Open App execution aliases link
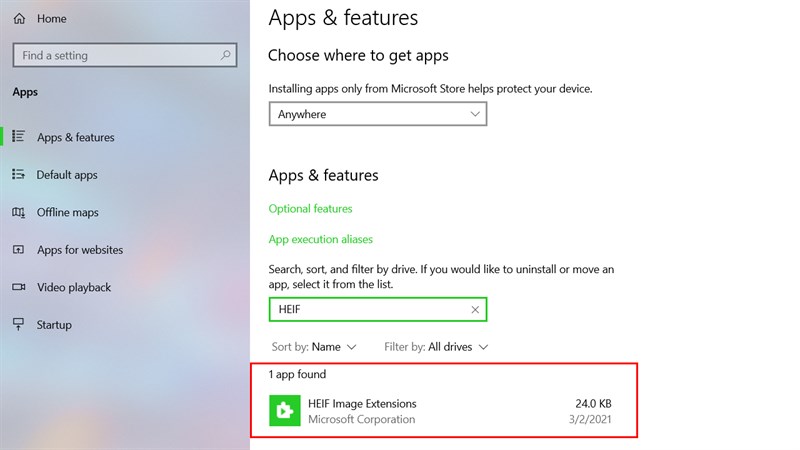 point(320,240)
